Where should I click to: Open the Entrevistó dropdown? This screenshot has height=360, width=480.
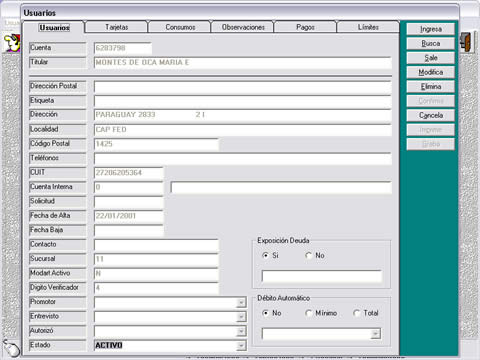tap(241, 317)
